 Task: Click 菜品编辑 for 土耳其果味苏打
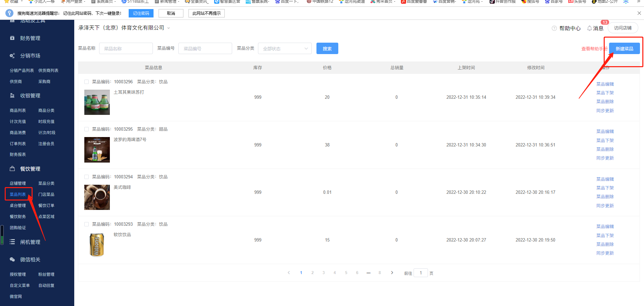[x=605, y=84]
